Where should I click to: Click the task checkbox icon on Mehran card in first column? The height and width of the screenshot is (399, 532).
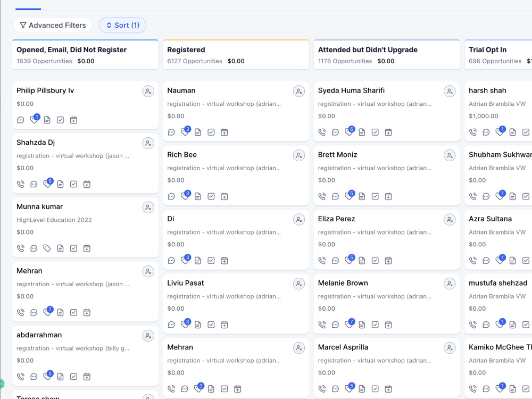pos(73,312)
